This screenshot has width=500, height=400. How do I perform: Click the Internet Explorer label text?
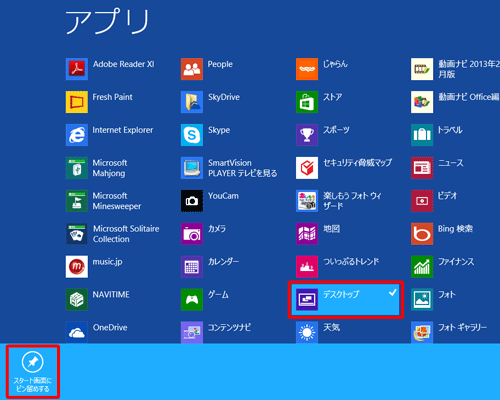(123, 130)
